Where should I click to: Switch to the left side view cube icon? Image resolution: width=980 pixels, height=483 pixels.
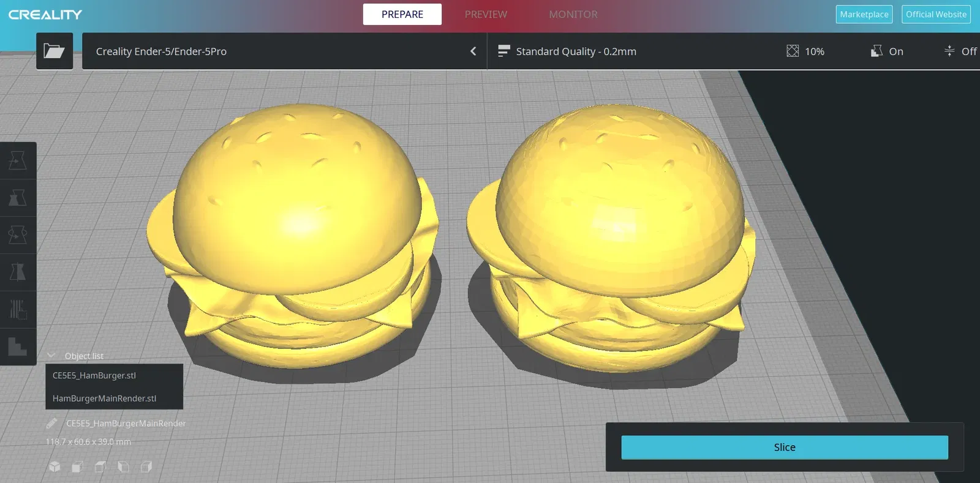(123, 466)
